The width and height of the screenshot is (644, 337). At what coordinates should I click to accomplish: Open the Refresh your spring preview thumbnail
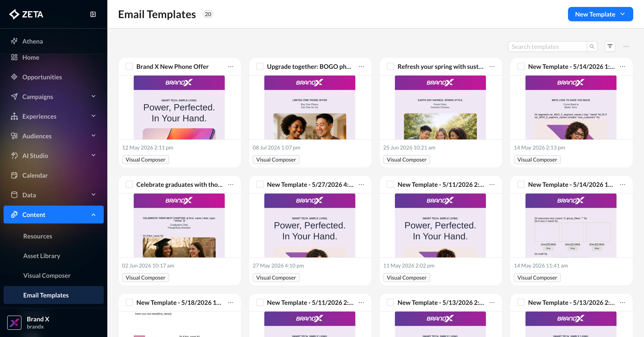[440, 107]
